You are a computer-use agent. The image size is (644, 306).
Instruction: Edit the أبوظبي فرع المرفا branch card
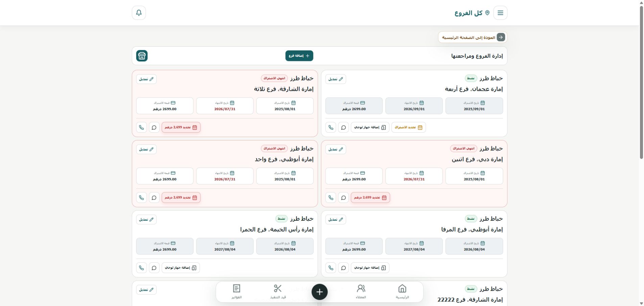(336, 219)
